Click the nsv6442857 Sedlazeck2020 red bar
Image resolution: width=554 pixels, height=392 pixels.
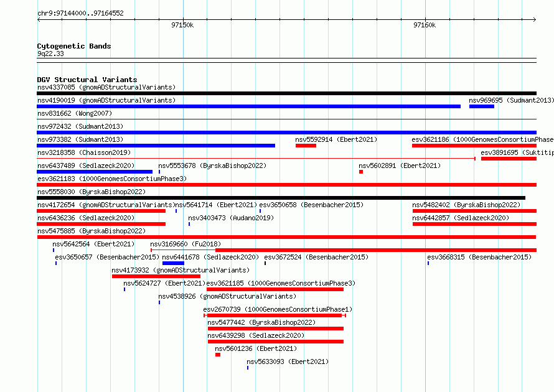474,224
